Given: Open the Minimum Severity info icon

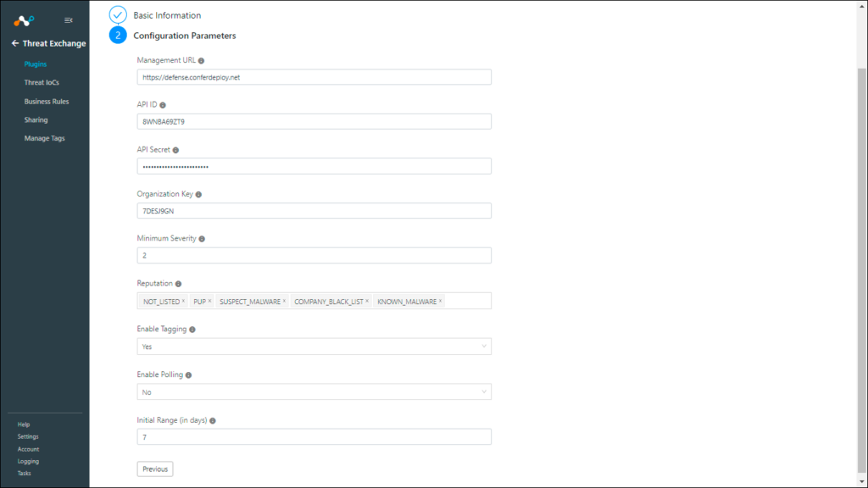Looking at the screenshot, I should tap(202, 239).
